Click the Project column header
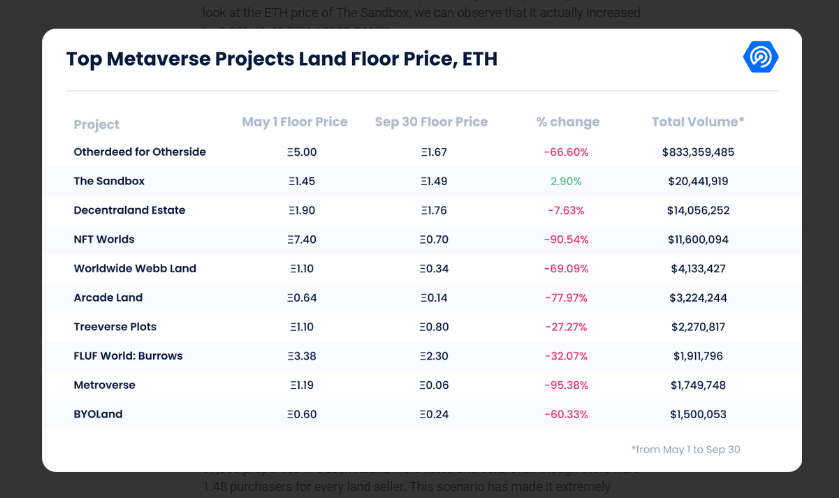Image resolution: width=839 pixels, height=498 pixels. tap(96, 124)
